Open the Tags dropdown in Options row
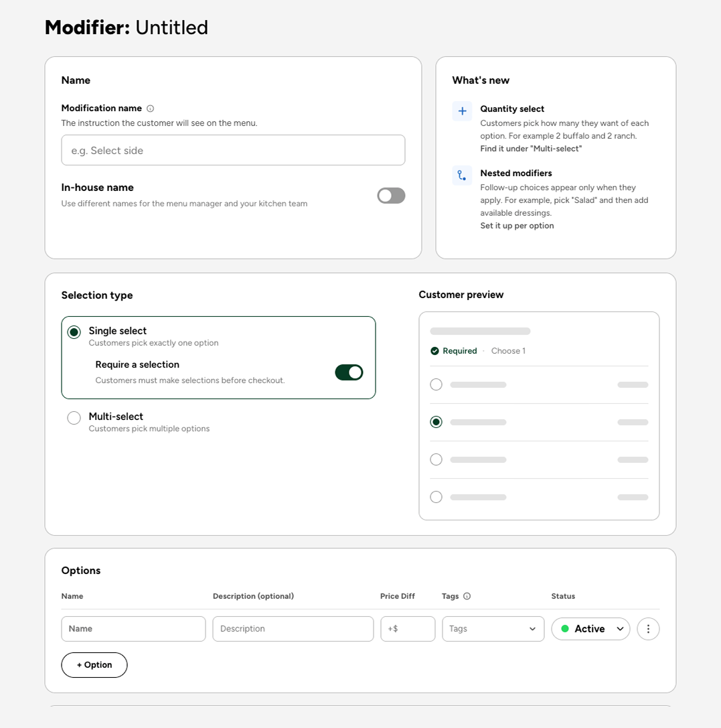Viewport: 721px width, 728px height. tap(493, 629)
